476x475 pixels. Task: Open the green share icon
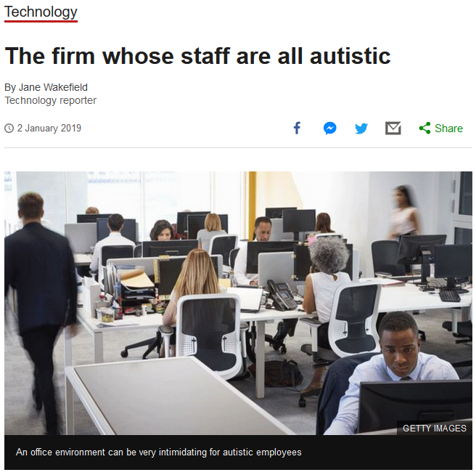424,128
